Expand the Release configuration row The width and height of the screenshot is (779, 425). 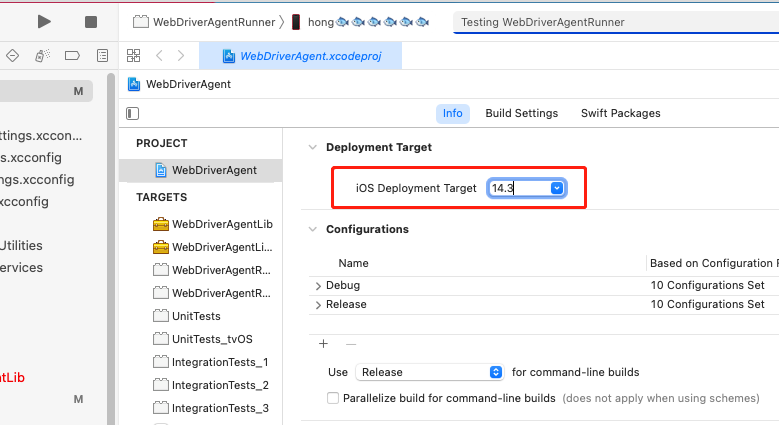(x=318, y=305)
